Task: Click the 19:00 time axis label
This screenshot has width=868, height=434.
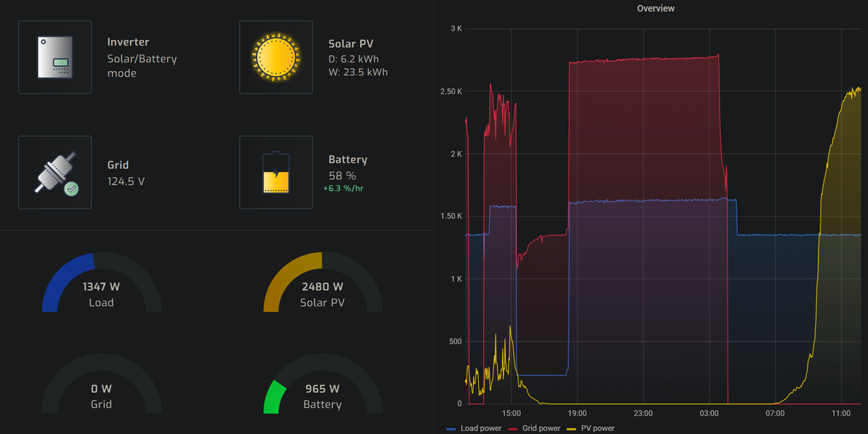Action: click(577, 414)
